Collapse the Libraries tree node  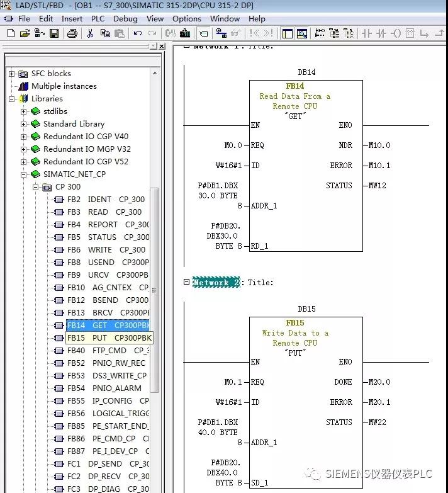click(12, 99)
